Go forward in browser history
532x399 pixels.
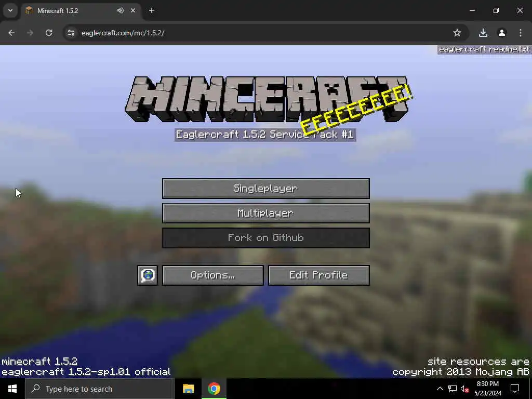pos(30,33)
